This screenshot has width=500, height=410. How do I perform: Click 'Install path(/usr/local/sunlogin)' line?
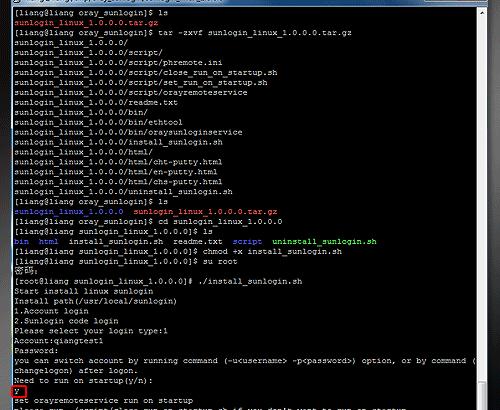(96, 301)
